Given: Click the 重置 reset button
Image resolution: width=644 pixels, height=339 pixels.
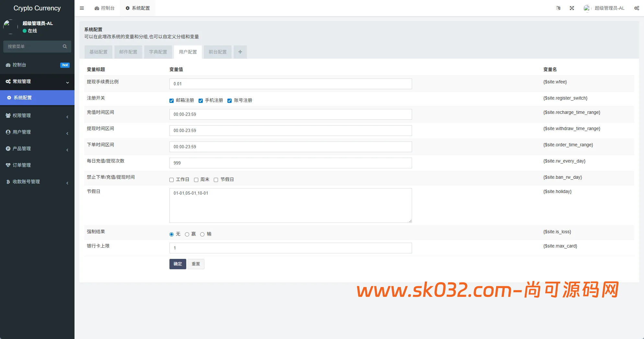Looking at the screenshot, I should tap(196, 264).
